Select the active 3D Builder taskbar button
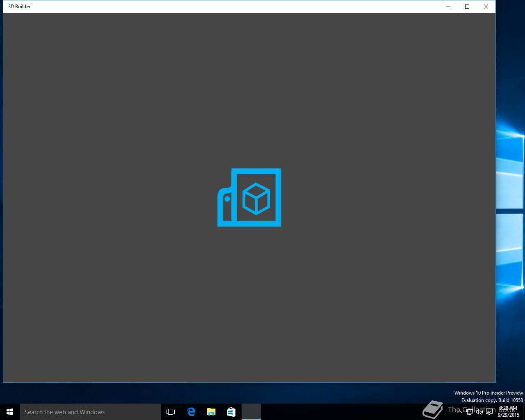The image size is (525, 420). click(x=251, y=412)
